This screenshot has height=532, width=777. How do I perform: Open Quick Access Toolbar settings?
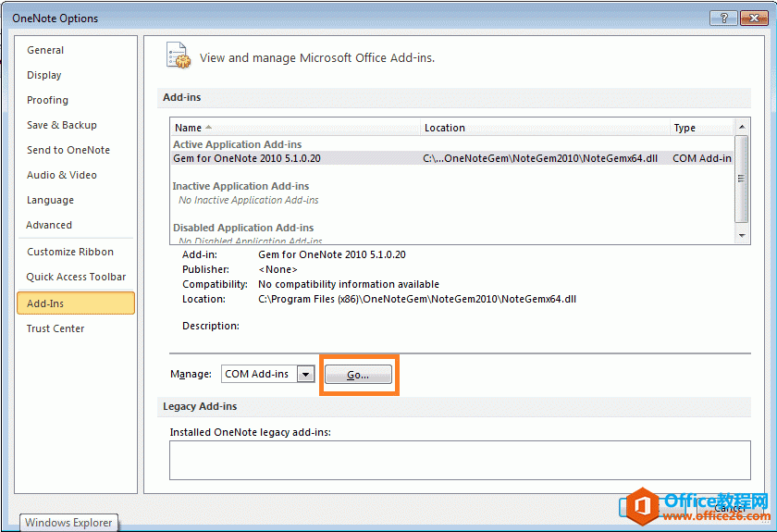click(x=76, y=277)
